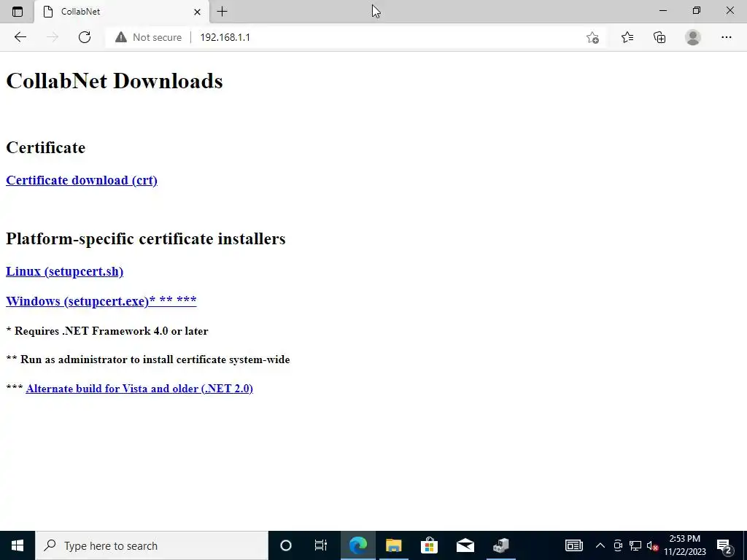The height and width of the screenshot is (560, 747).
Task: Open the installer app on taskbar
Action: pyautogui.click(x=500, y=545)
